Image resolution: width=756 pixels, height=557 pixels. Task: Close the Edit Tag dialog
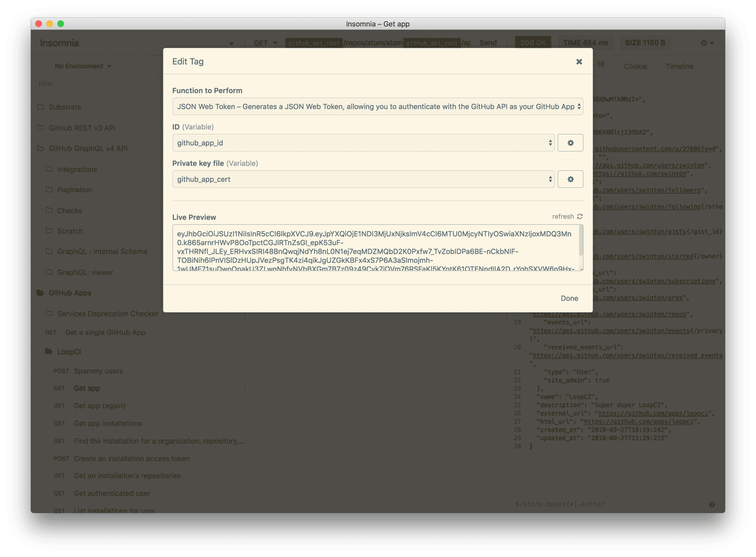pos(579,61)
